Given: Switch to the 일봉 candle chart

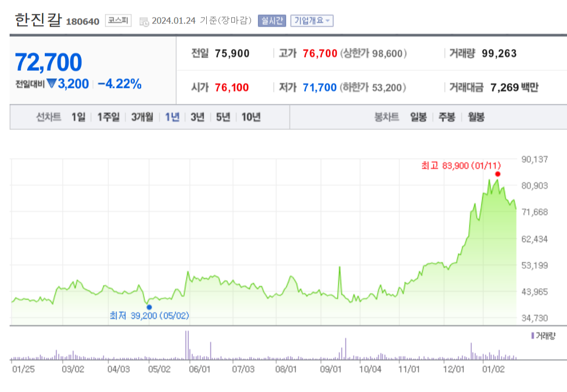Looking at the screenshot, I should pos(418,117).
